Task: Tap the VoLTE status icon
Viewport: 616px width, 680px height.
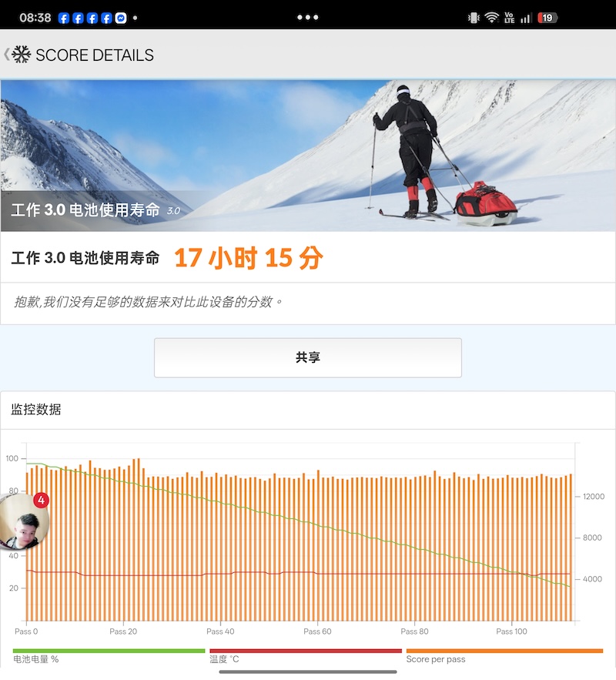Action: [x=510, y=18]
